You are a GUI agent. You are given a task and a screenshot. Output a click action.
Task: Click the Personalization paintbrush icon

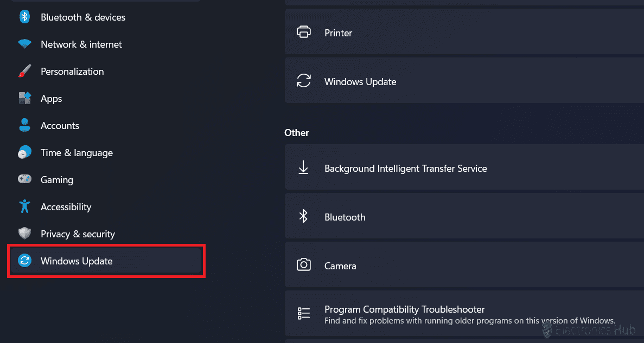24,72
